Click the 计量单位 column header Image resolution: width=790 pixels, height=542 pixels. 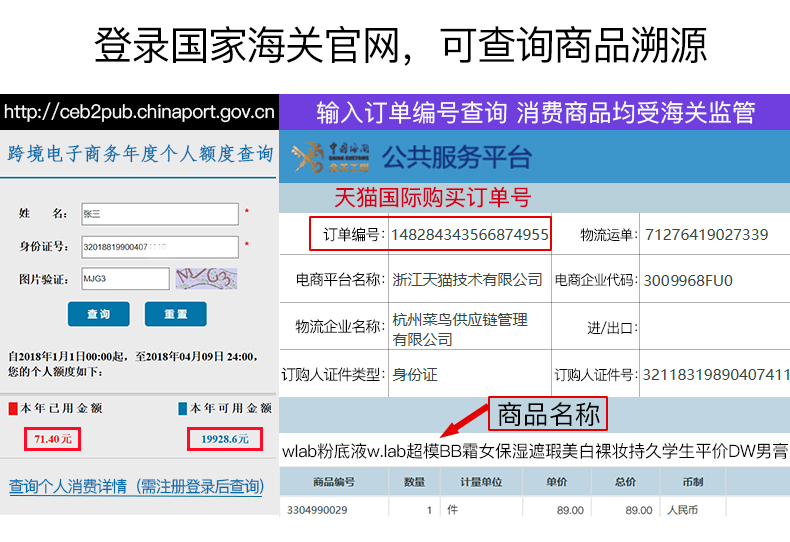pos(481,482)
